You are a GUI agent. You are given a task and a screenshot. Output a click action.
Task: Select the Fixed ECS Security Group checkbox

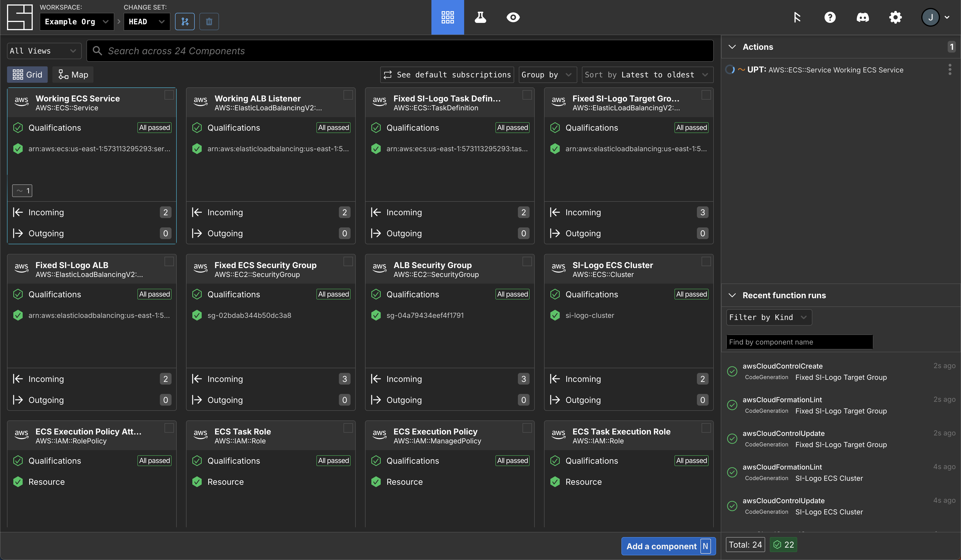(348, 261)
